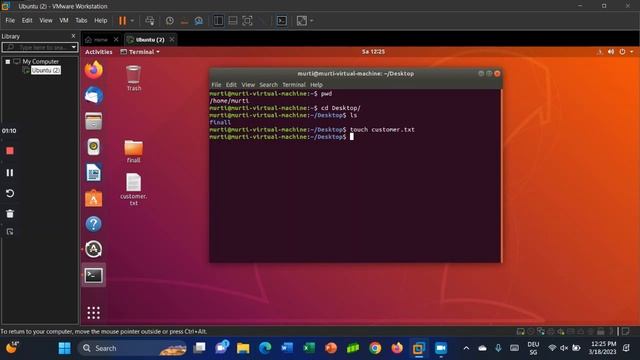This screenshot has width=640, height=360.
Task: Open Ubuntu Software from the dock
Action: (x=93, y=198)
